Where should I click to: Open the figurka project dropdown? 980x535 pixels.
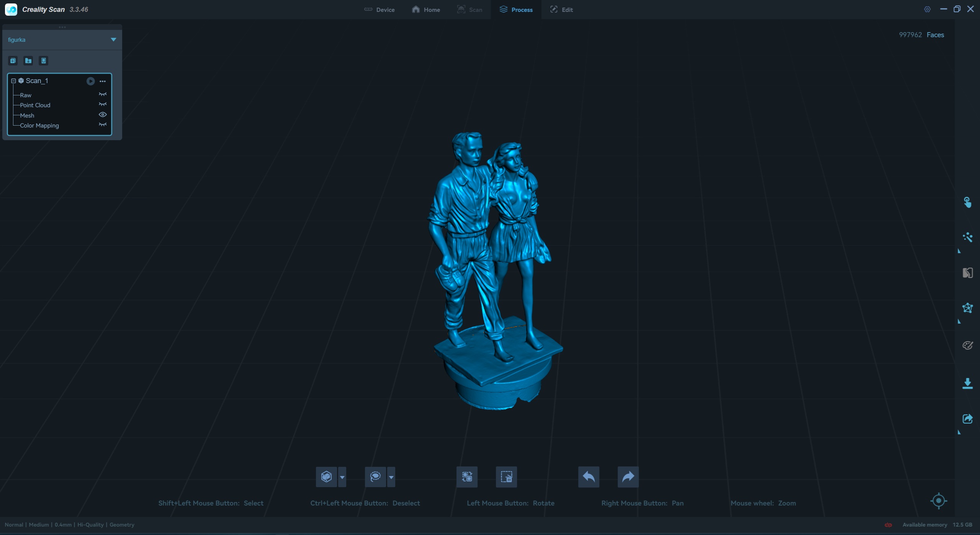point(113,39)
